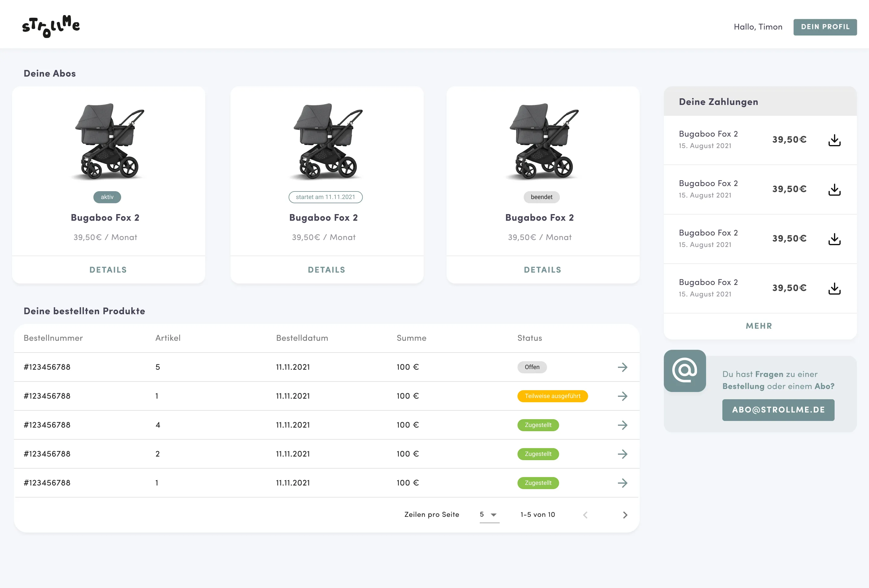Click the Artikel value 5 in the table
This screenshot has width=869, height=588.
tap(158, 367)
